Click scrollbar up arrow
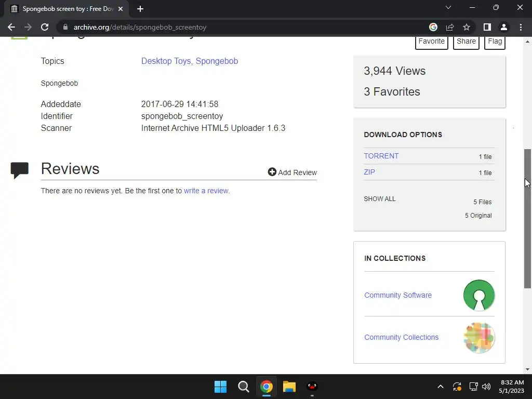This screenshot has width=532, height=399. (x=528, y=42)
